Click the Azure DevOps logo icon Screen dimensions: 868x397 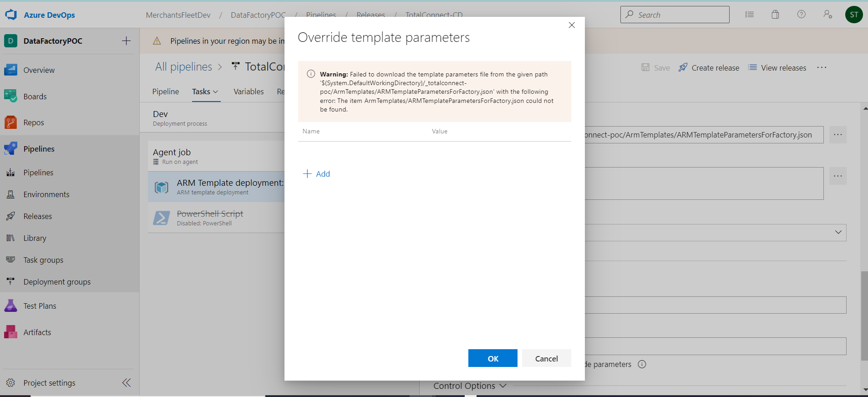point(11,15)
